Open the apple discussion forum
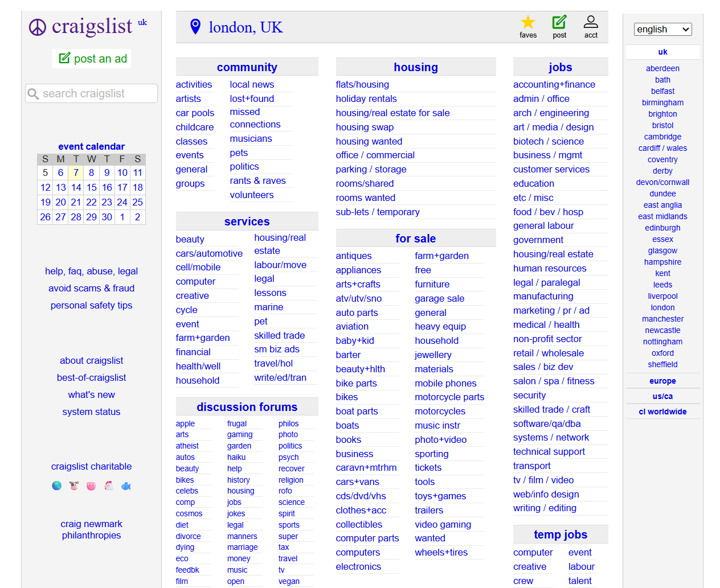The height and width of the screenshot is (588, 720). point(185,423)
